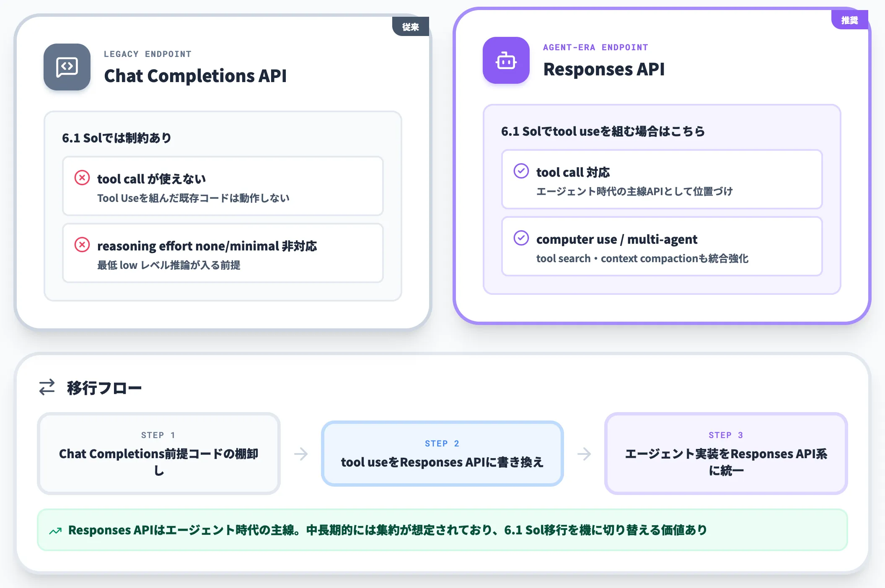Click the 'tool call 対応' title
885x588 pixels.
coord(573,172)
